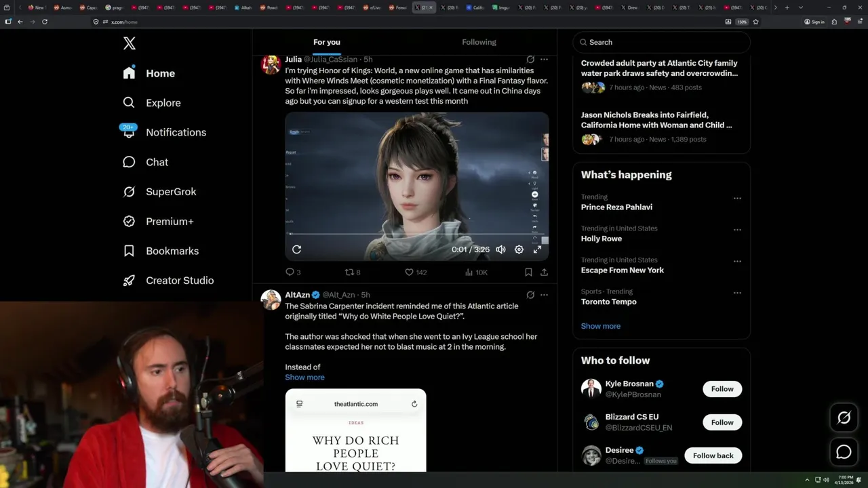The width and height of the screenshot is (868, 488).
Task: Open a new browser tab with plus
Action: 787,7
